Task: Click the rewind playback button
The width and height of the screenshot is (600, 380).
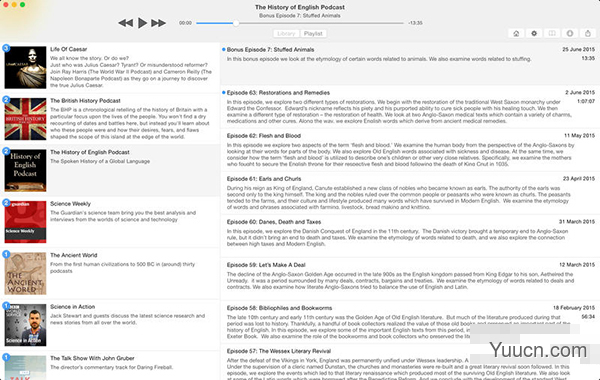Action: [126, 23]
